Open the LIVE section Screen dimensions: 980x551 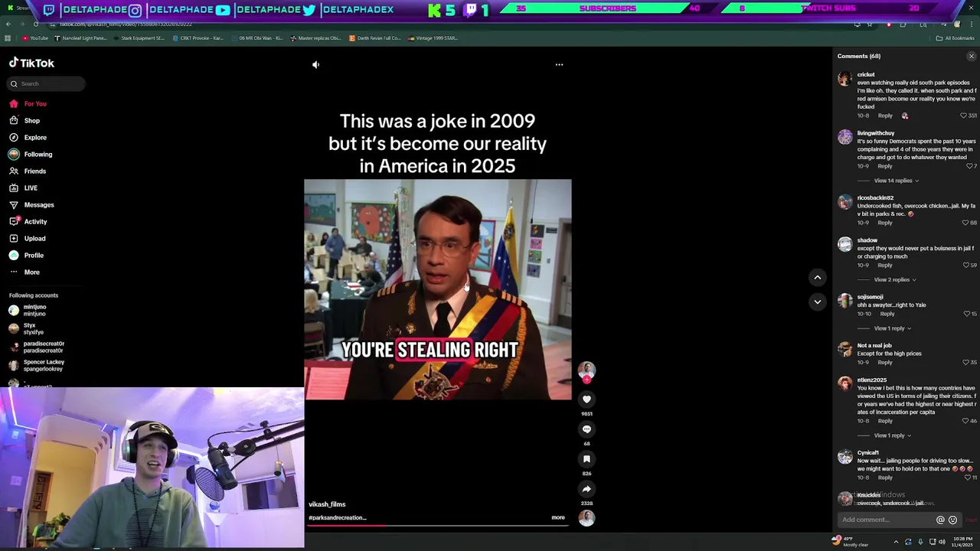(23, 188)
